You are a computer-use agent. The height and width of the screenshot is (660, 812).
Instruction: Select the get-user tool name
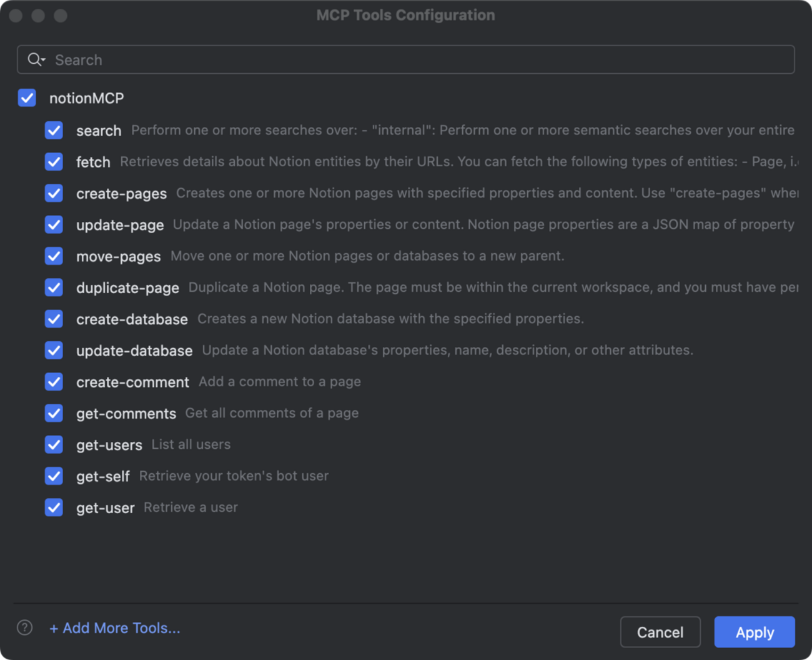pyautogui.click(x=106, y=508)
